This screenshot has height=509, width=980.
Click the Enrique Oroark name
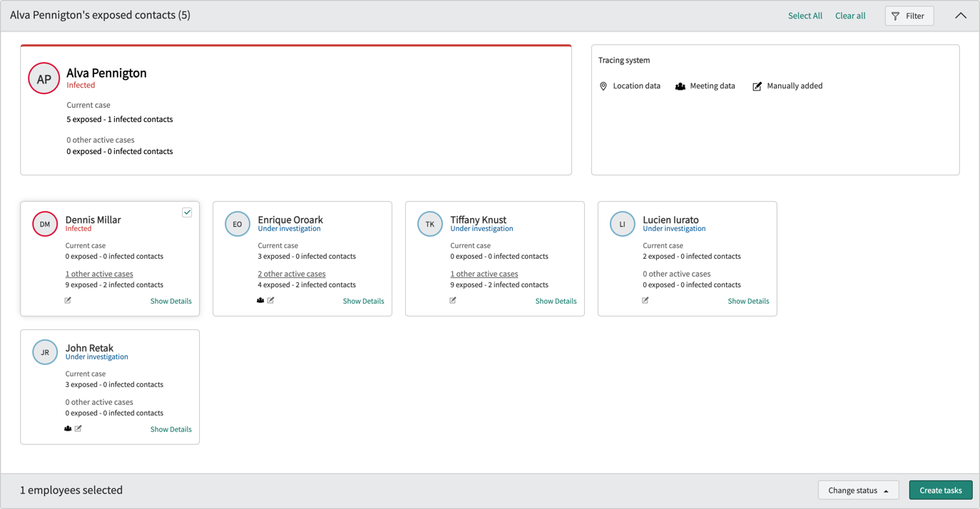pos(290,220)
